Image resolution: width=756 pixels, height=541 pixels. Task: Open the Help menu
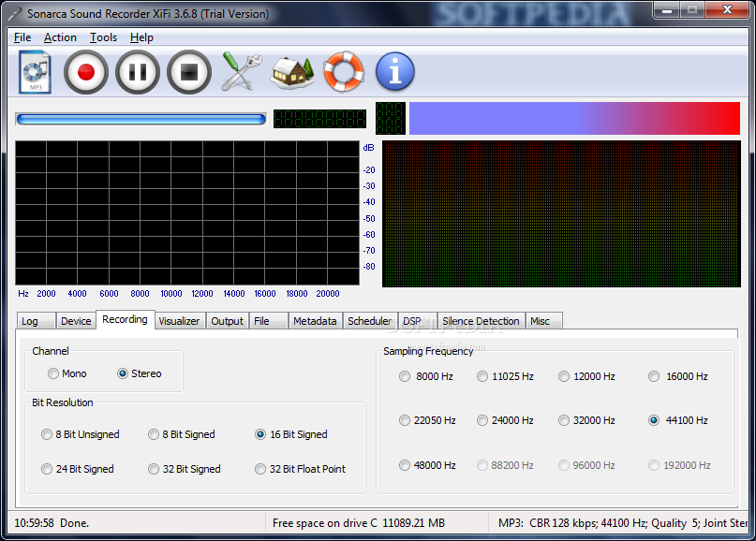click(141, 37)
